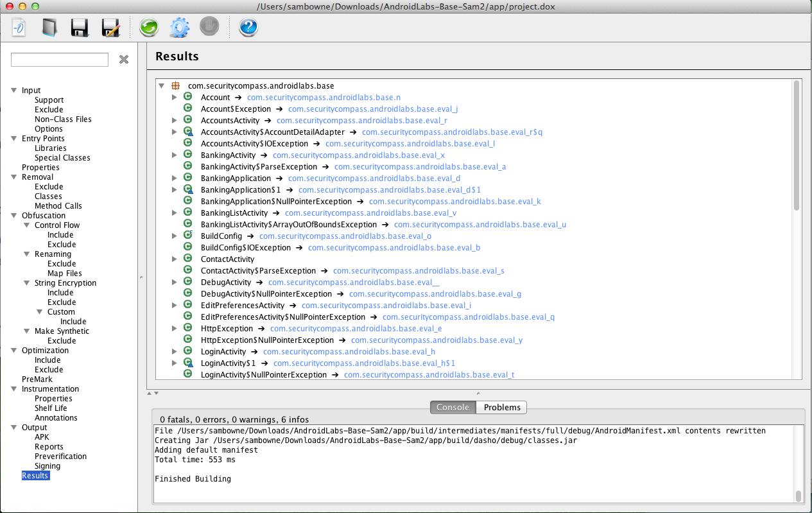Click the class icon beside BankingApplication$1
Viewport: 812px width, 513px height.
click(x=188, y=189)
